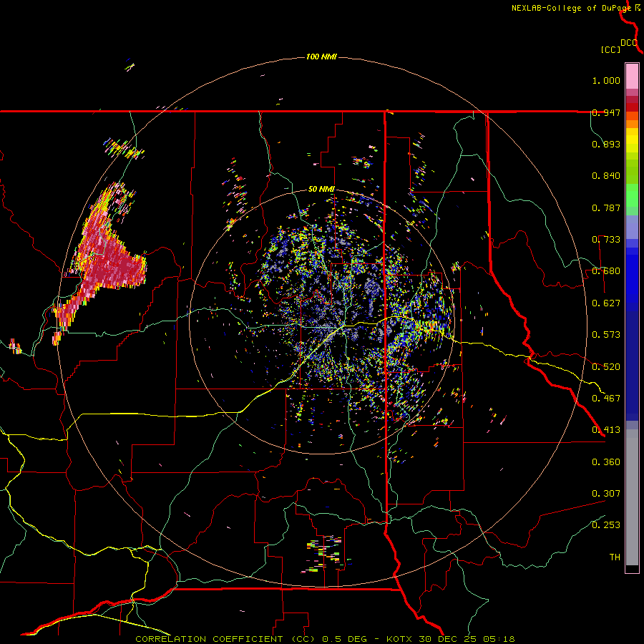This screenshot has height=644, width=644.
Task: Select the 0.467 scale label
Action: (x=606, y=399)
